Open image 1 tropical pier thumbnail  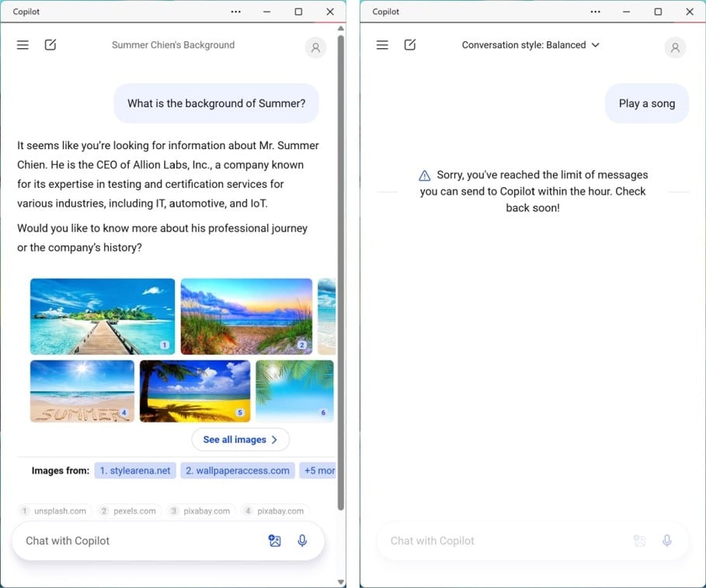tap(103, 316)
